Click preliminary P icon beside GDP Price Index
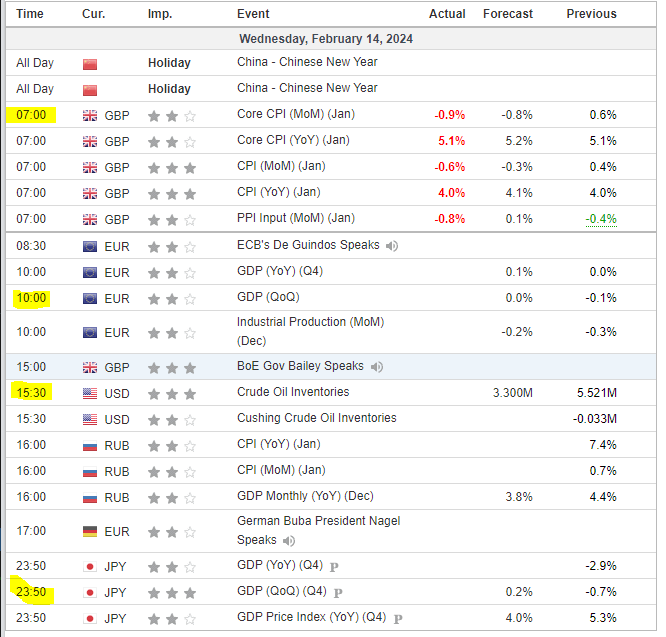The image size is (666, 637). (x=398, y=619)
